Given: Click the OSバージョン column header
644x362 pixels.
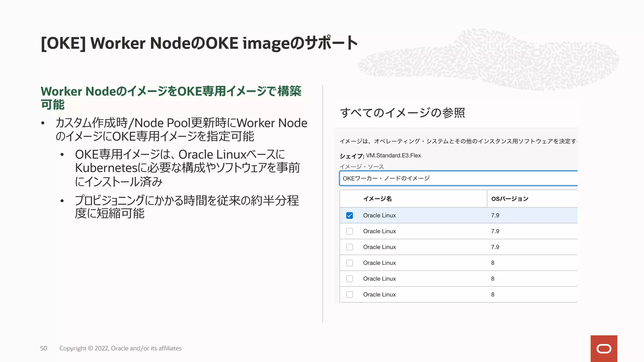Looking at the screenshot, I should [x=510, y=199].
